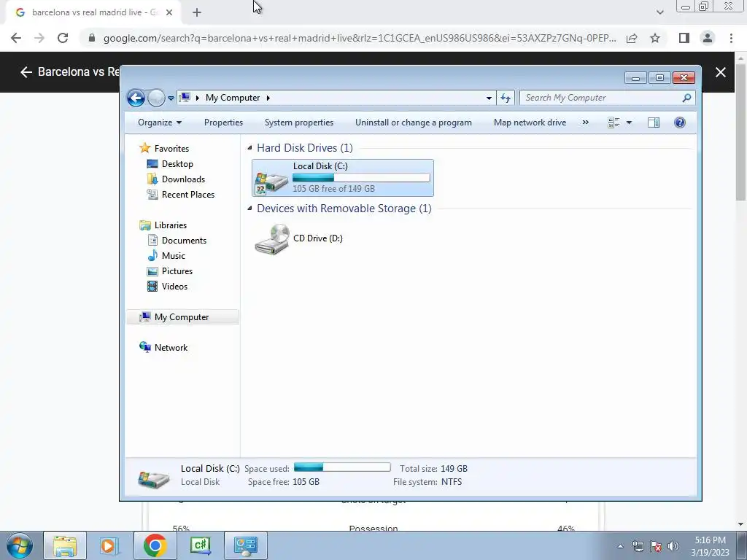Click the Explorer forward arrow button
This screenshot has height=560, width=747.
(x=156, y=98)
